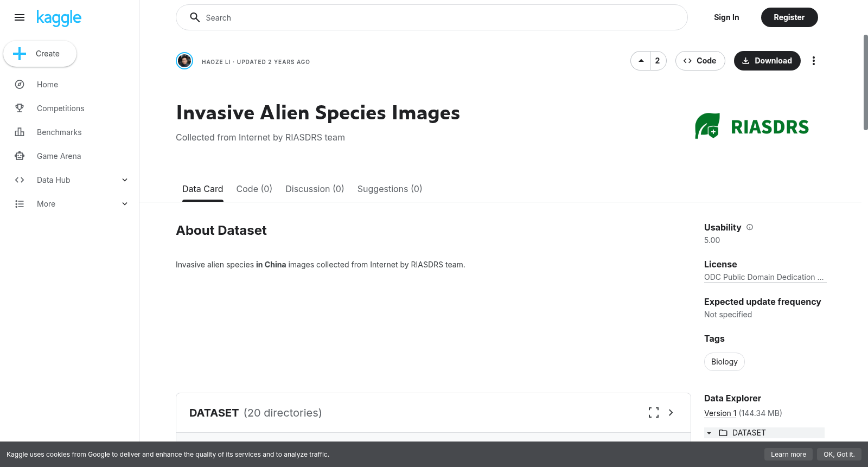
Task: Click Sign In
Action: pos(726,17)
